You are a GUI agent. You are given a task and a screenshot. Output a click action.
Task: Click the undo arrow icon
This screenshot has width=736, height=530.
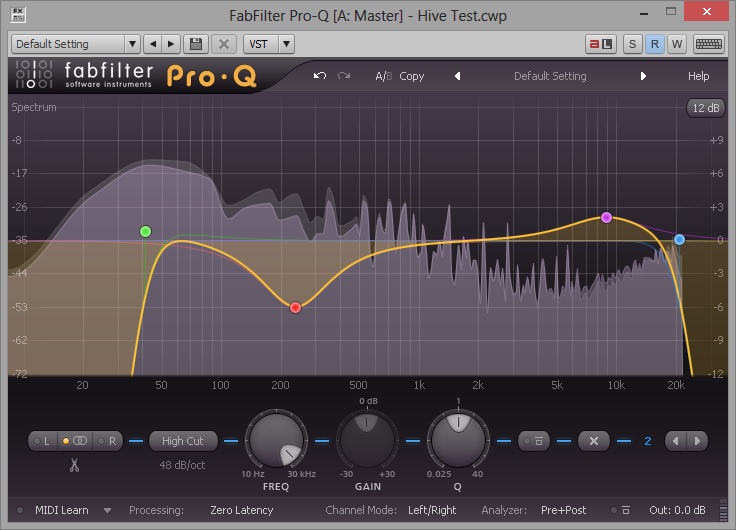tap(320, 76)
